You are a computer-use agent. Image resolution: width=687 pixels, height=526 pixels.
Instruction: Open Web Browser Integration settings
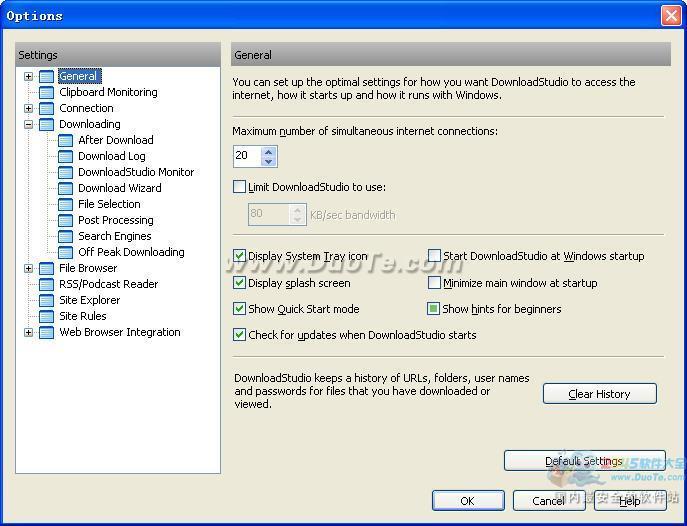pyautogui.click(x=120, y=332)
